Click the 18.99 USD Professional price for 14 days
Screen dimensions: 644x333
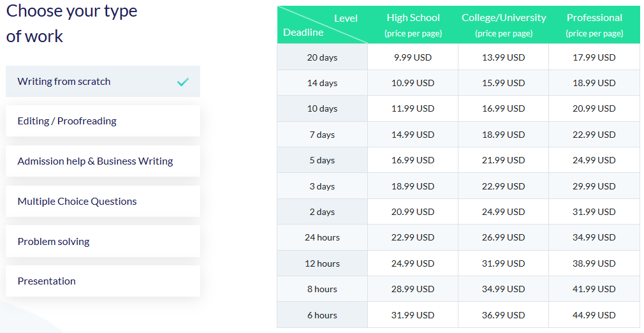point(594,83)
